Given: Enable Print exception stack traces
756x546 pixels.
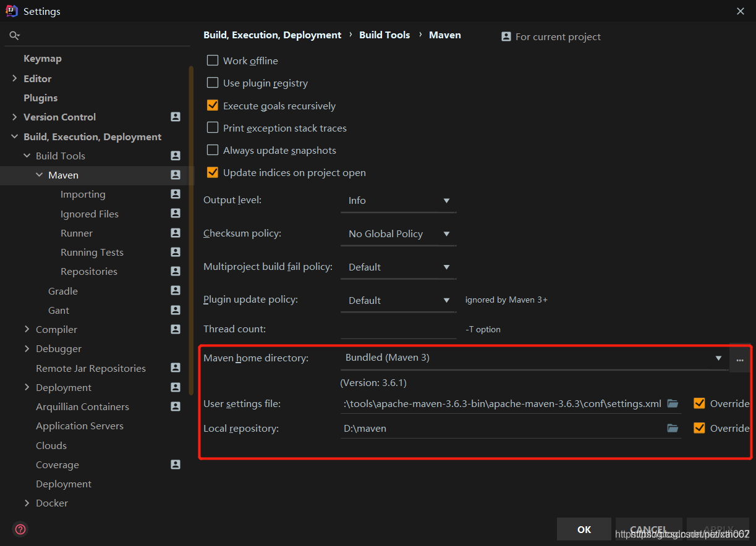Looking at the screenshot, I should coord(213,128).
